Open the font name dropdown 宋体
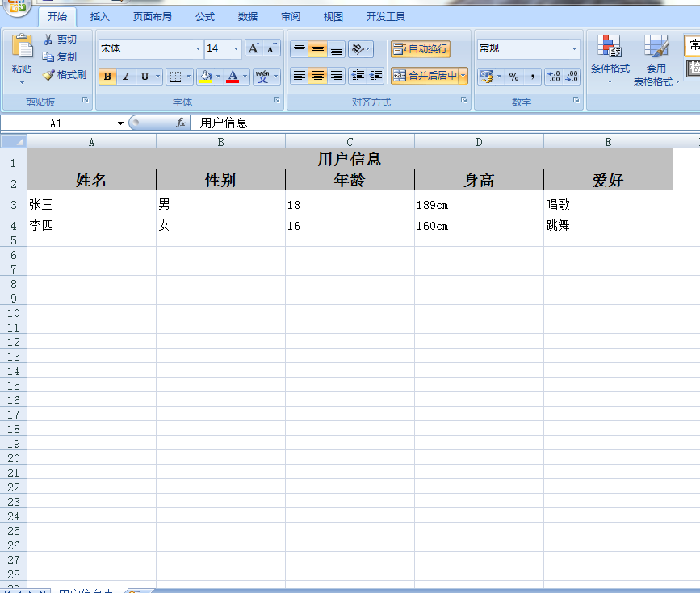 (x=199, y=48)
